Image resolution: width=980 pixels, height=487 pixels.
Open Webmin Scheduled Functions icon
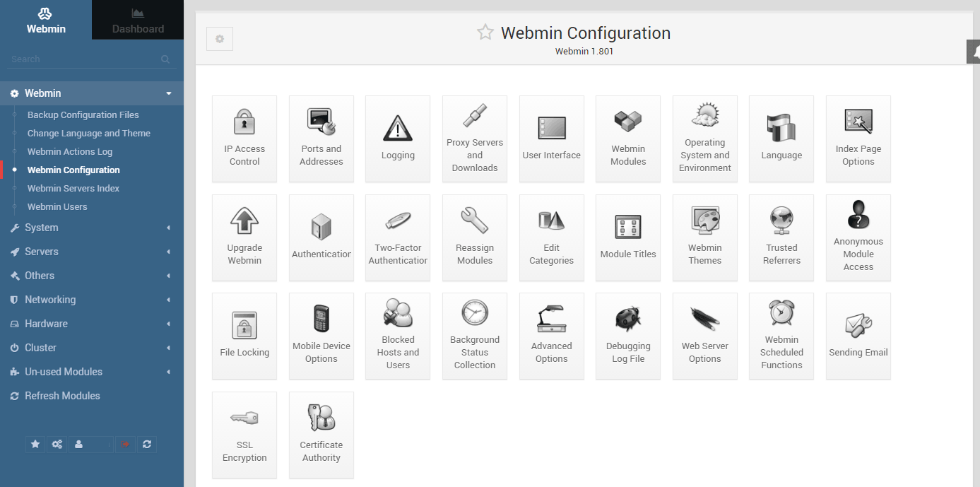point(781,336)
